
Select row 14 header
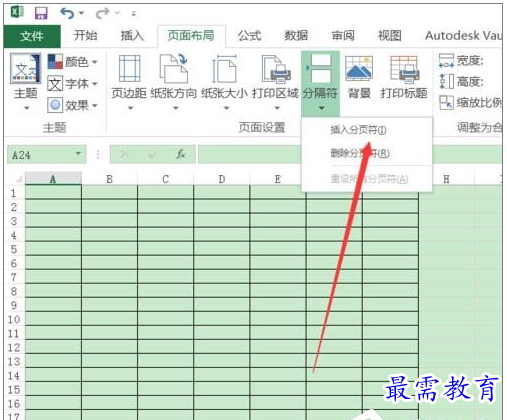tap(14, 376)
